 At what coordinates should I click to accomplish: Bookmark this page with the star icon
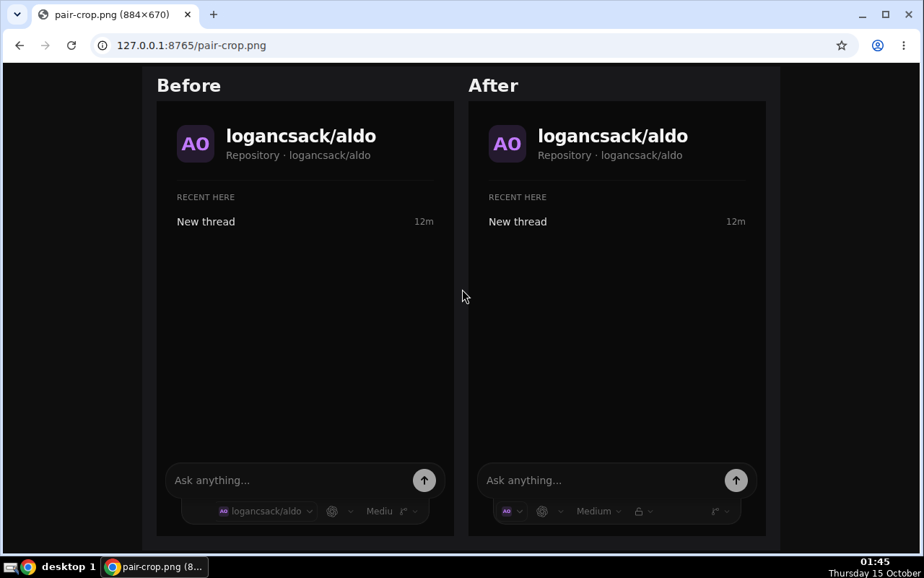(842, 46)
